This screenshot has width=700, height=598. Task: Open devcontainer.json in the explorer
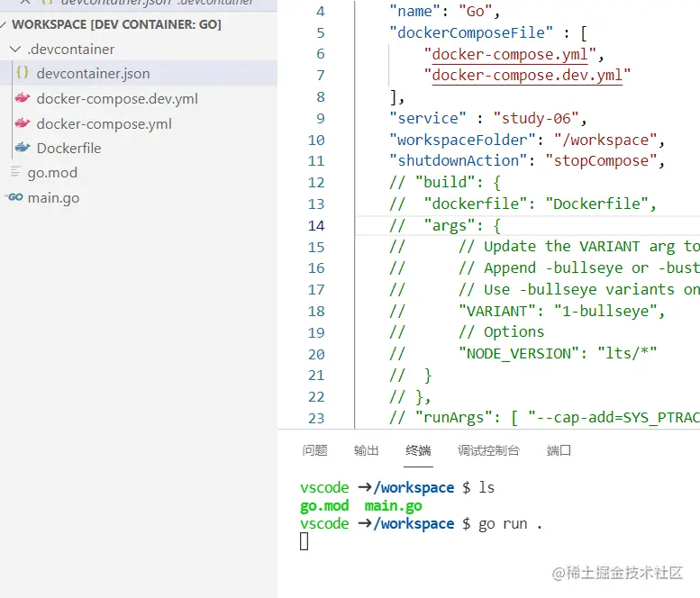(94, 74)
